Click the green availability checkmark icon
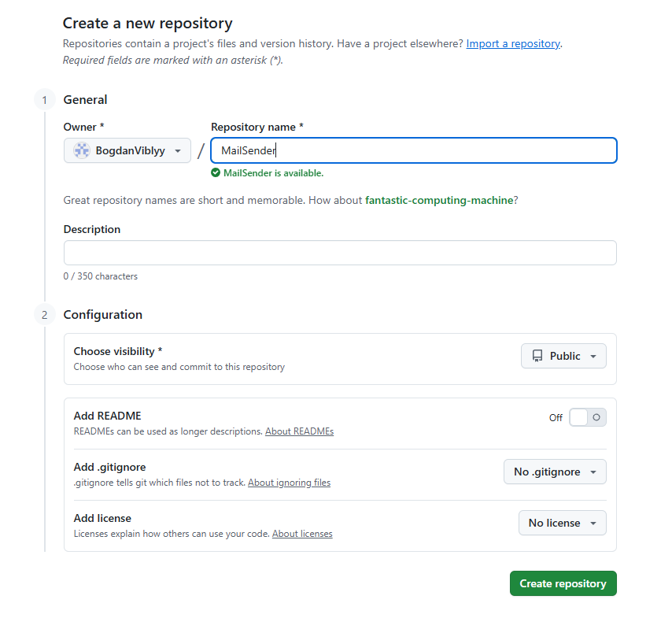The image size is (672, 629). coord(216,173)
